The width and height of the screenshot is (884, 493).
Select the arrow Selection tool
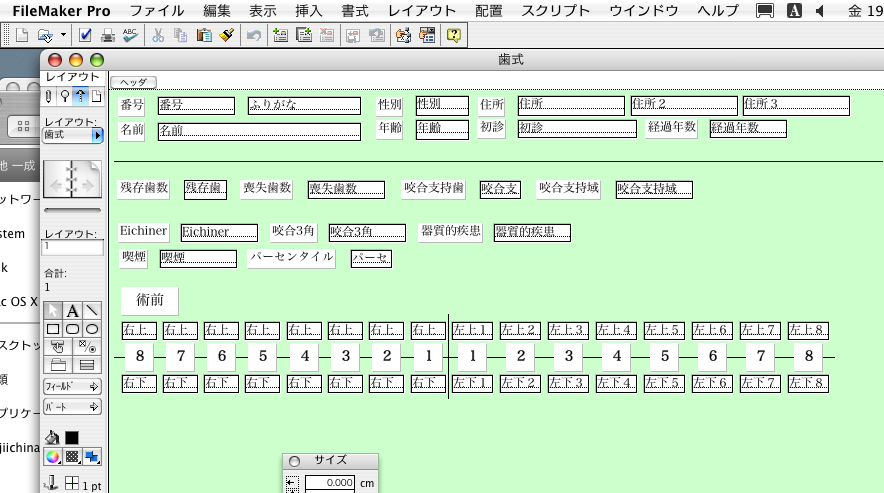point(53,311)
